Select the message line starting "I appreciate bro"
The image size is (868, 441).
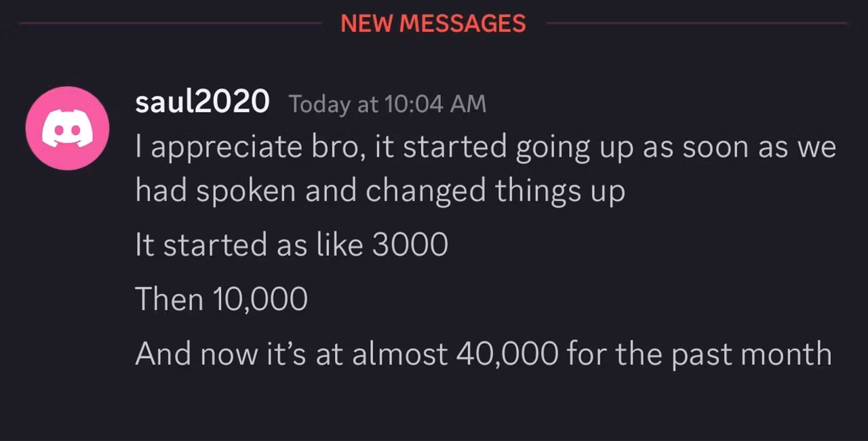tap(486, 148)
